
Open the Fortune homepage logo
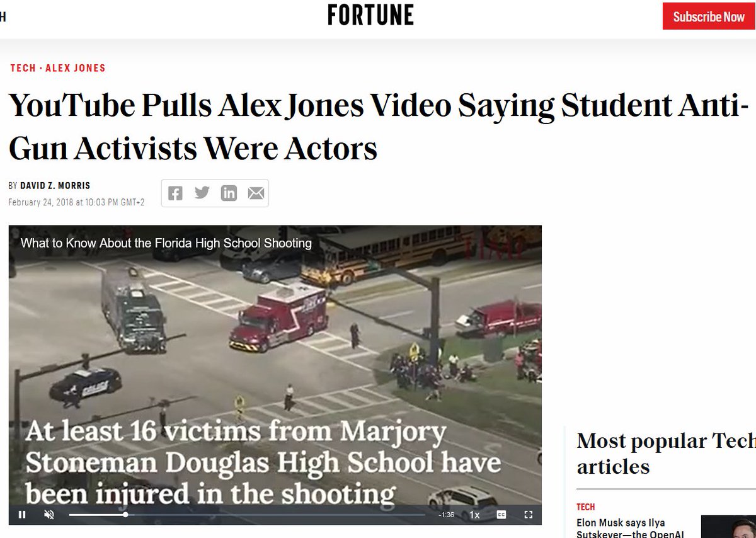pos(370,15)
